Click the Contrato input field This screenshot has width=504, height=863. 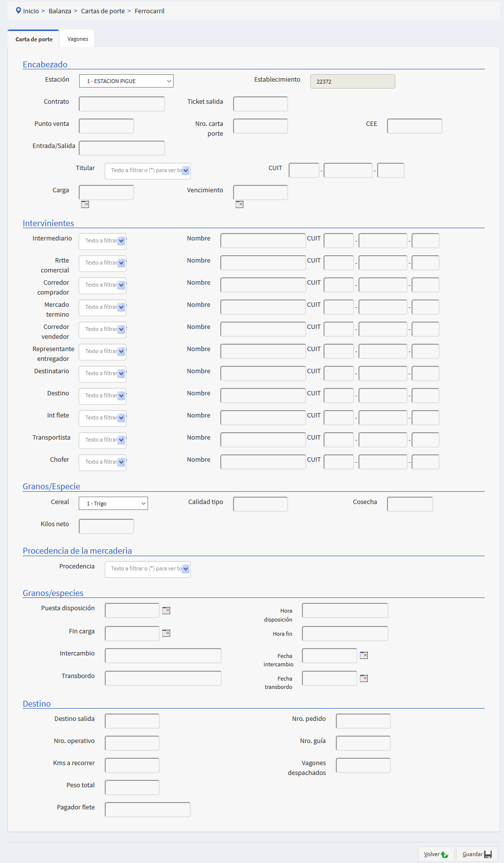(x=122, y=104)
